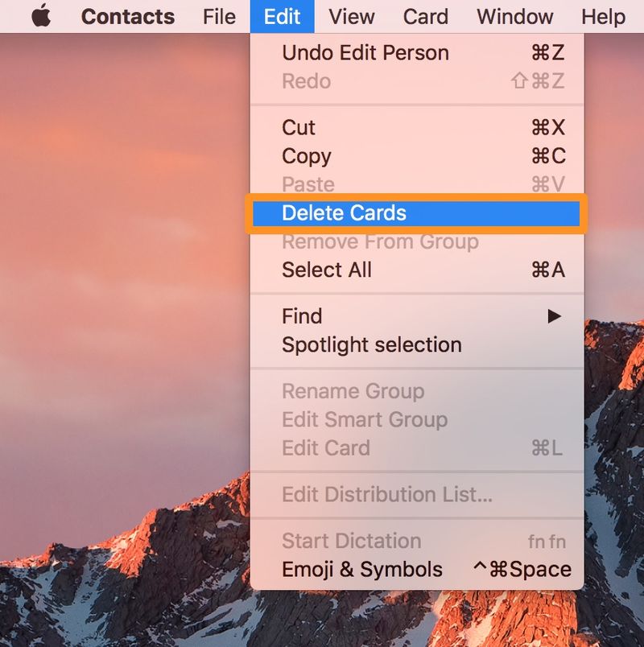Choose Copy from the Edit menu
Viewport: 644px width, 647px height.
(x=417, y=155)
